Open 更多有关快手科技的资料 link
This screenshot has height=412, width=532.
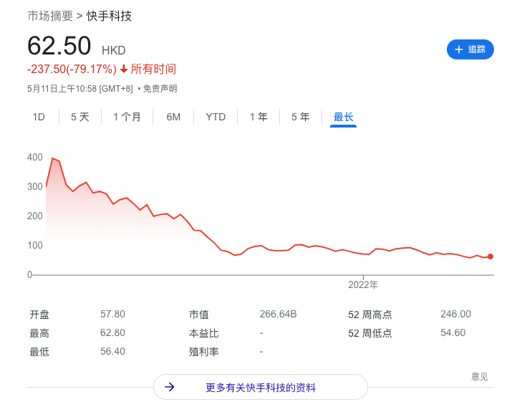[261, 388]
